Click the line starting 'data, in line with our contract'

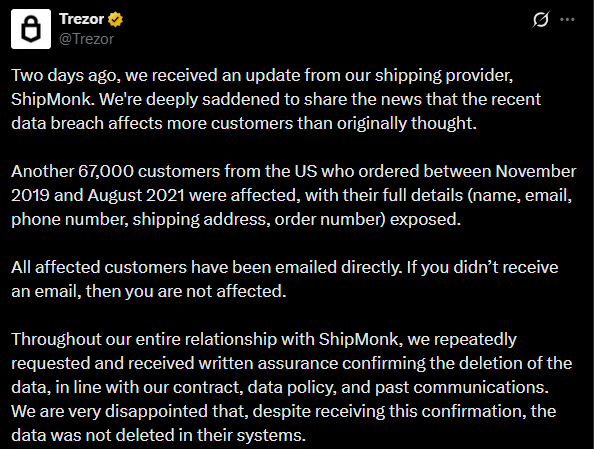tap(280, 387)
